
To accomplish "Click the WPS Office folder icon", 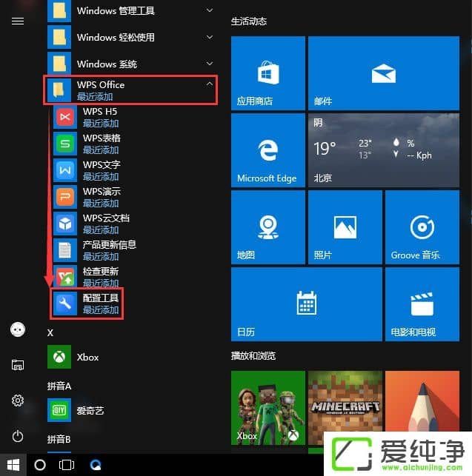I will coord(59,90).
